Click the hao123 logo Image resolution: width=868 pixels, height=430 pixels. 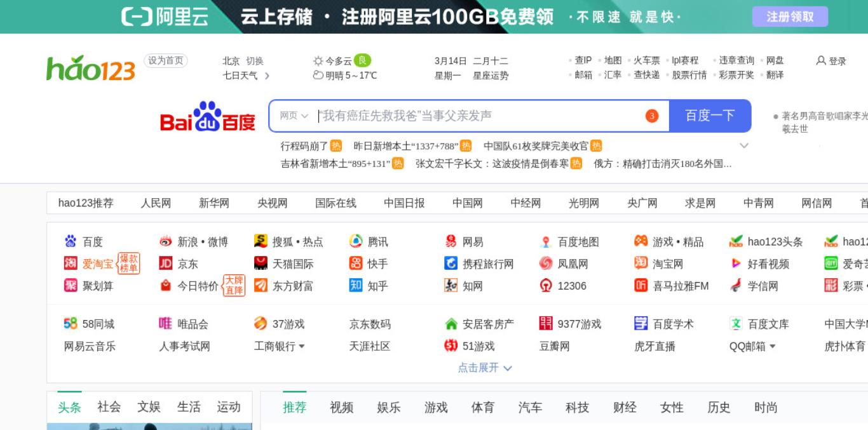click(91, 68)
